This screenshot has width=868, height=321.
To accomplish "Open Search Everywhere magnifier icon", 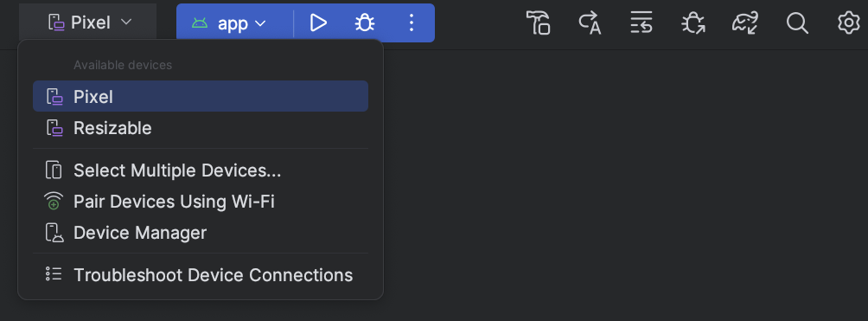I will pos(797,22).
